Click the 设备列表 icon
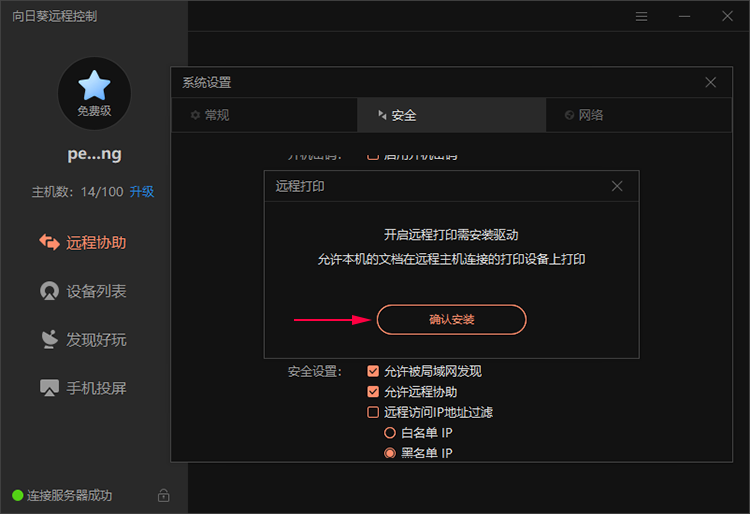Image resolution: width=750 pixels, height=514 pixels. point(49,291)
